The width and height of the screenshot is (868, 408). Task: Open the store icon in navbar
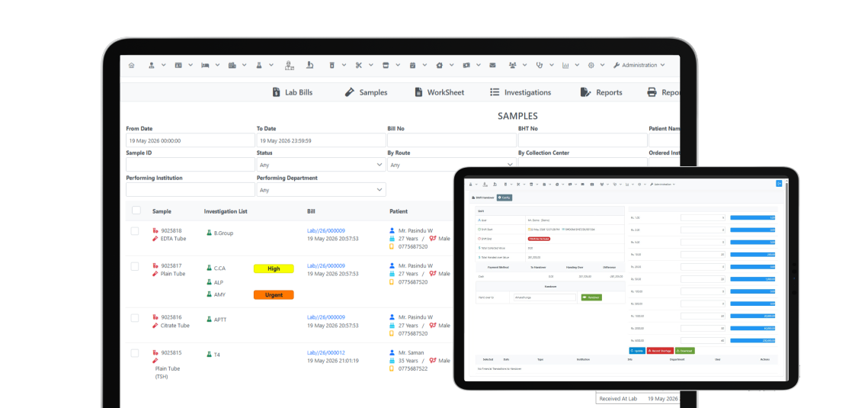[x=386, y=66]
